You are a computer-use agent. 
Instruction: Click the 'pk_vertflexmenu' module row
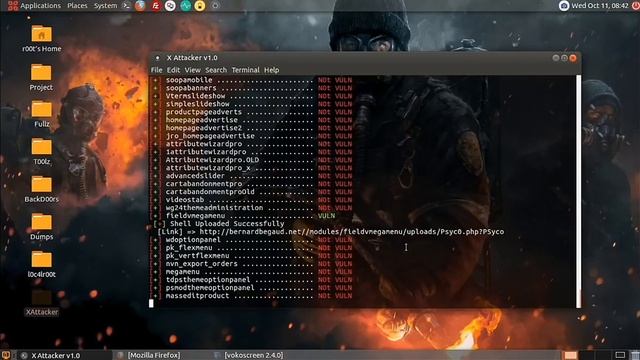pyautogui.click(x=253, y=256)
